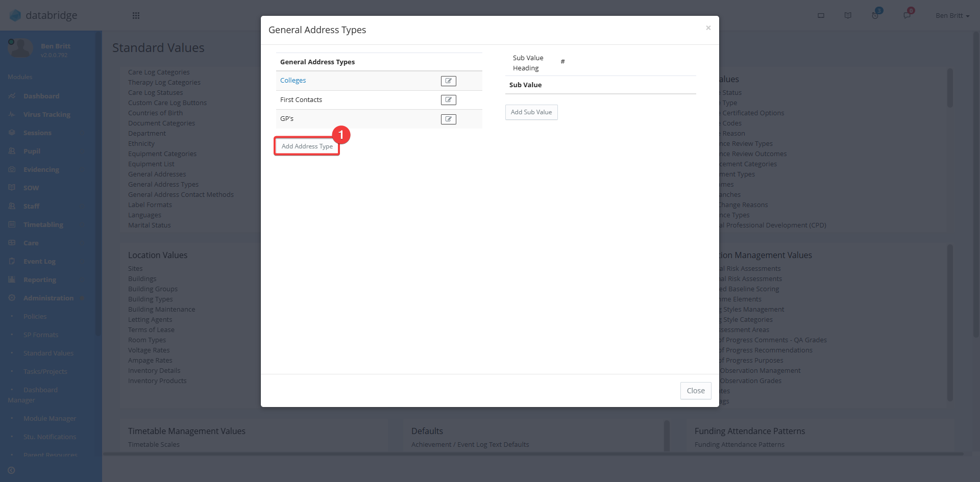The width and height of the screenshot is (980, 482).
Task: Click Building Groups link
Action: tap(153, 289)
